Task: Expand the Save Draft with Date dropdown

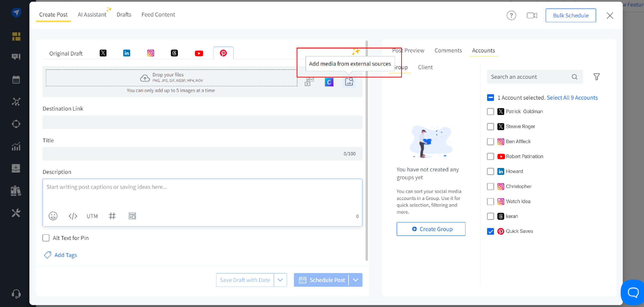Action: 280,280
